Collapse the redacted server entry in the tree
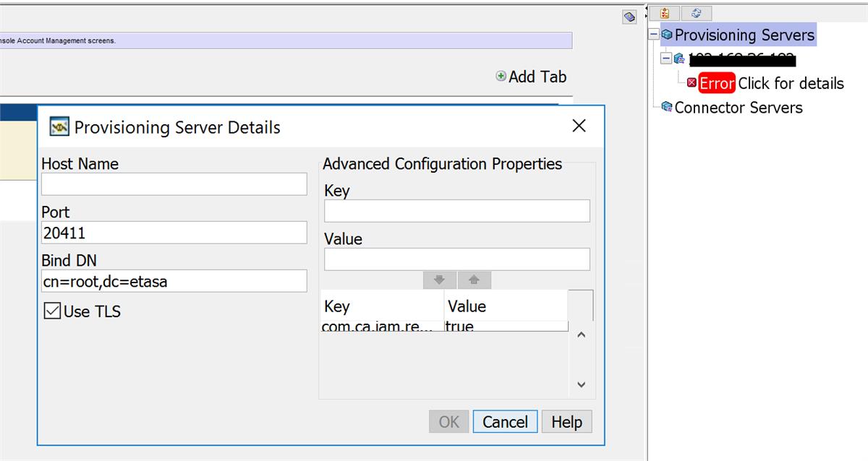 pos(665,59)
